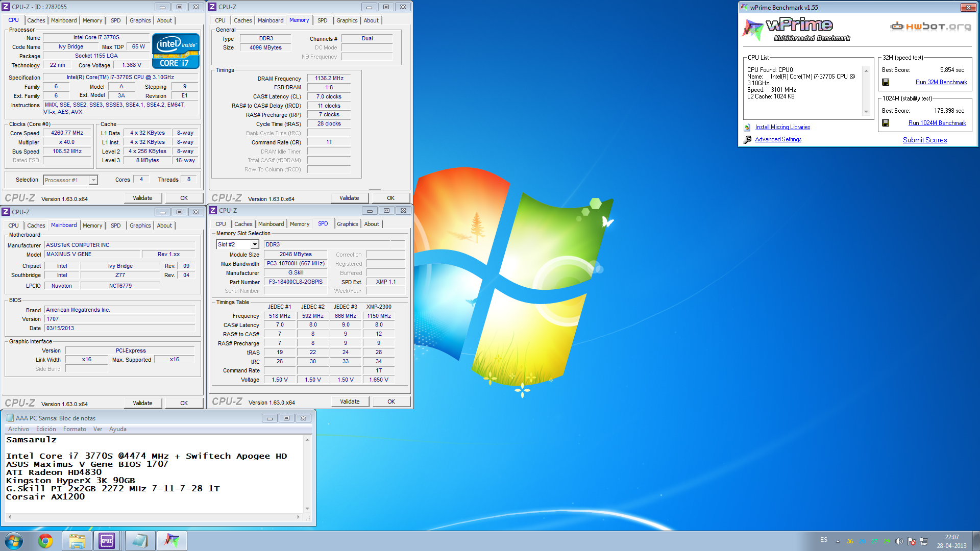The height and width of the screenshot is (551, 980).
Task: Click the CPU List scroll-down arrow in wPrime
Action: [866, 112]
